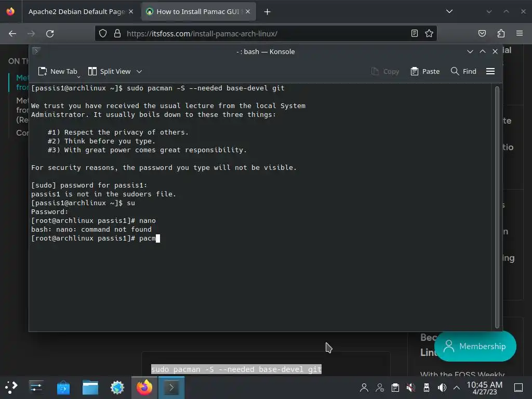The image size is (532, 399).
Task: Click the Konsole icon in its title bar
Action: coord(36,51)
